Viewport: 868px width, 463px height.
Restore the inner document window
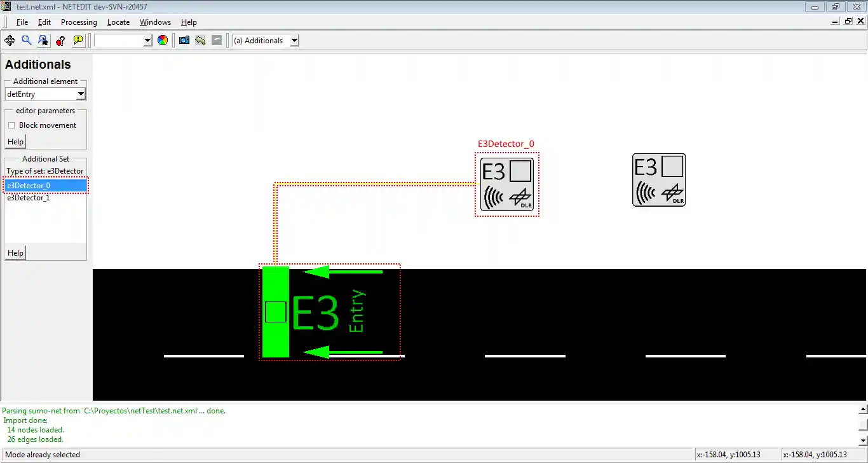tap(848, 21)
